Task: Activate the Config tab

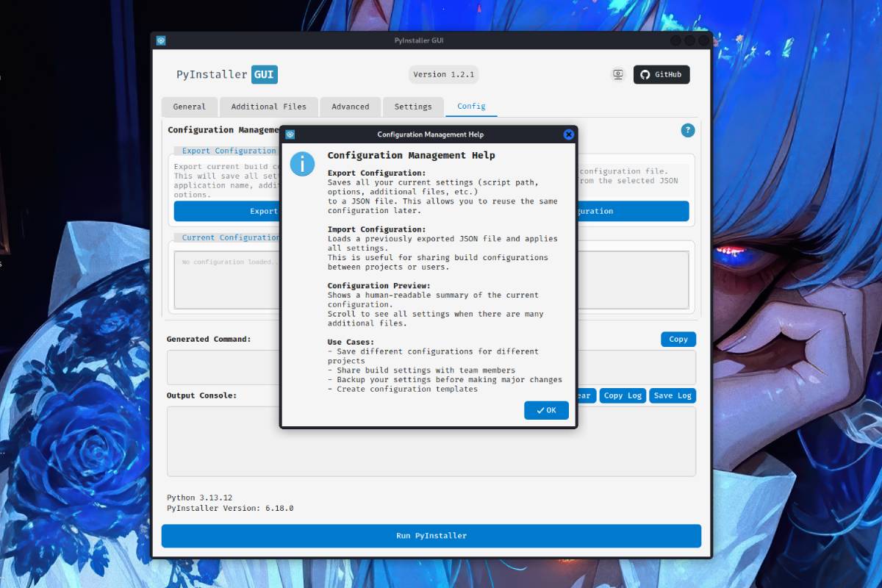Action: click(471, 107)
